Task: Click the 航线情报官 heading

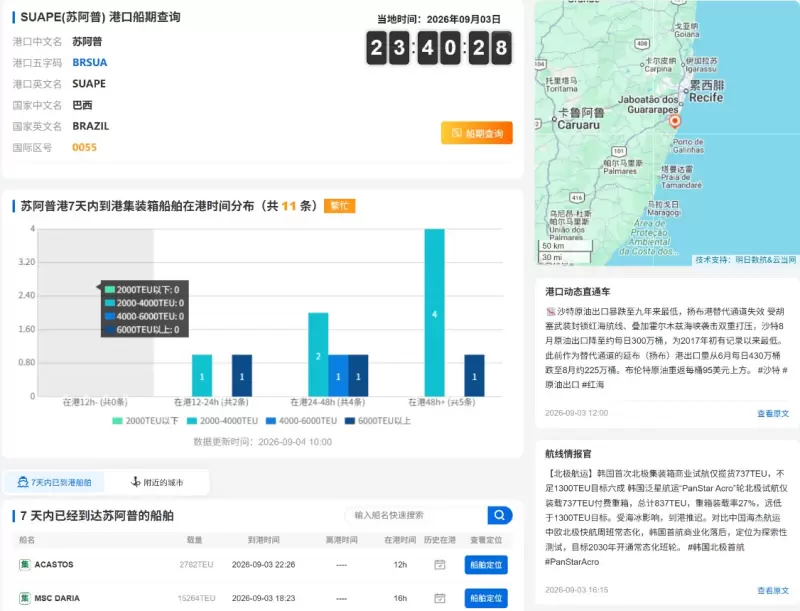Action: pos(568,453)
